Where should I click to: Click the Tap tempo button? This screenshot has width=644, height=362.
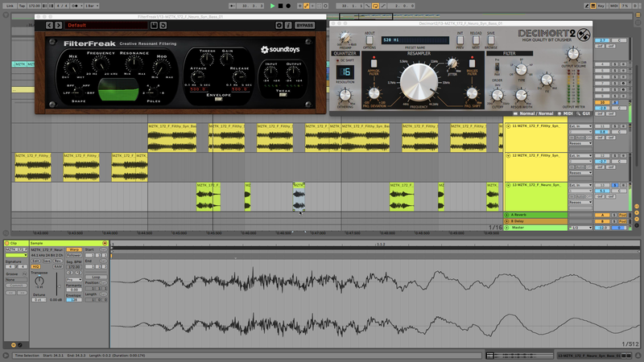[23, 6]
